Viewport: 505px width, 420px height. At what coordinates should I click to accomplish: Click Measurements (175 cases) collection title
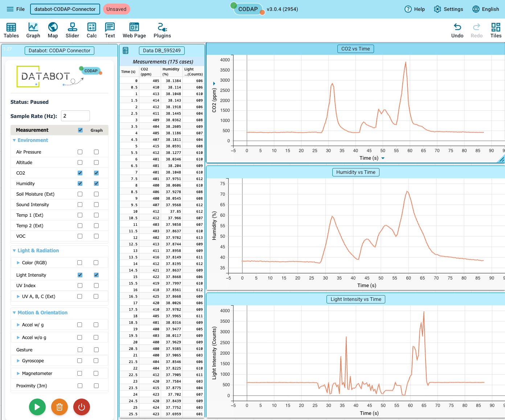(x=163, y=62)
